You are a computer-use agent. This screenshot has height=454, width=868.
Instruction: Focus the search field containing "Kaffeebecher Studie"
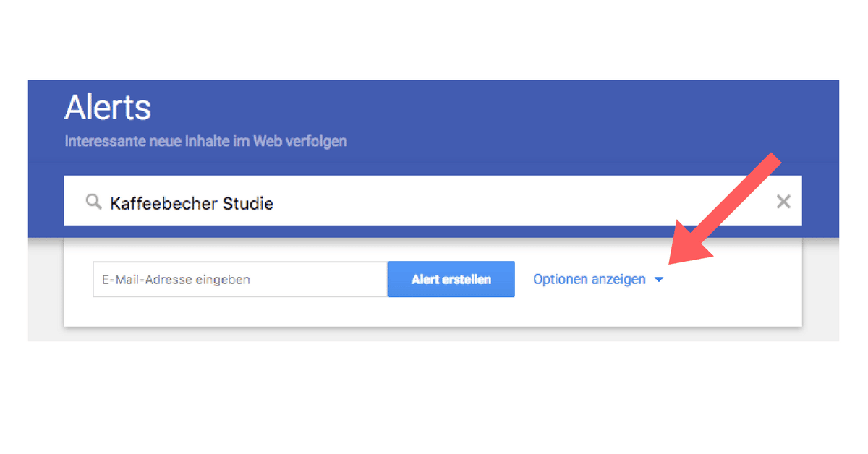289,202
